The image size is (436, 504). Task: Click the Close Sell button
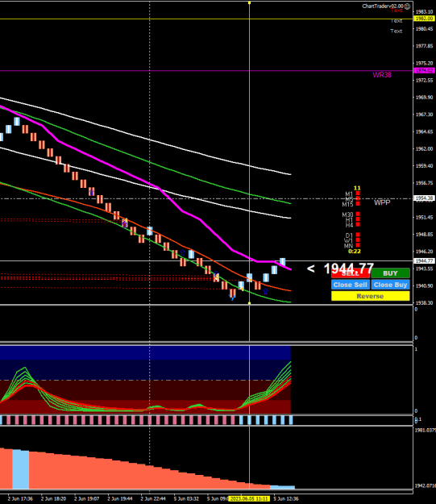[351, 285]
